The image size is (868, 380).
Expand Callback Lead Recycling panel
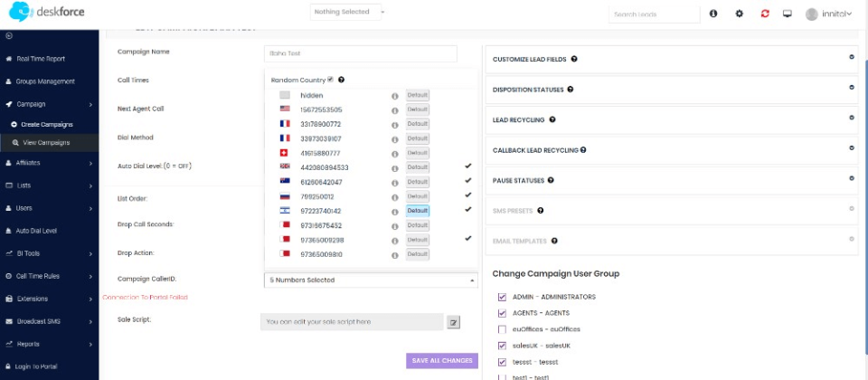(x=852, y=147)
